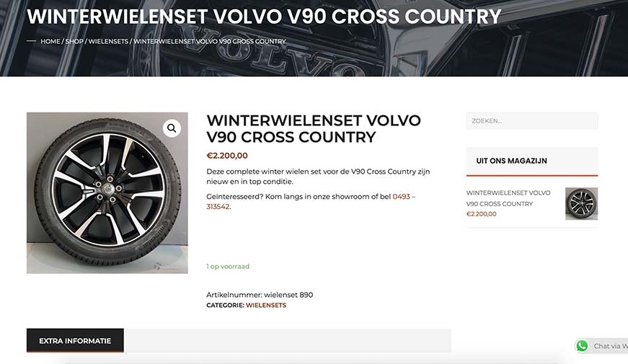Click the '1 op voorraad' stock label
This screenshot has height=364, width=628.
click(x=228, y=267)
